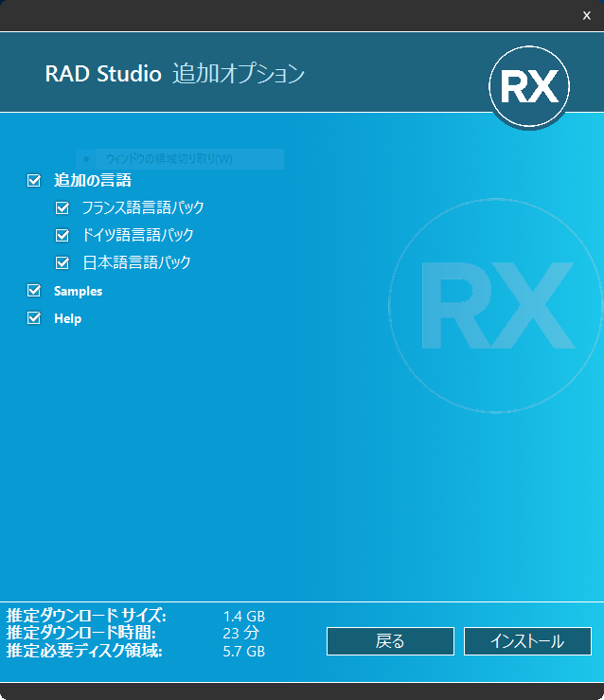
Task: Close the installer window with X
Action: (x=587, y=15)
